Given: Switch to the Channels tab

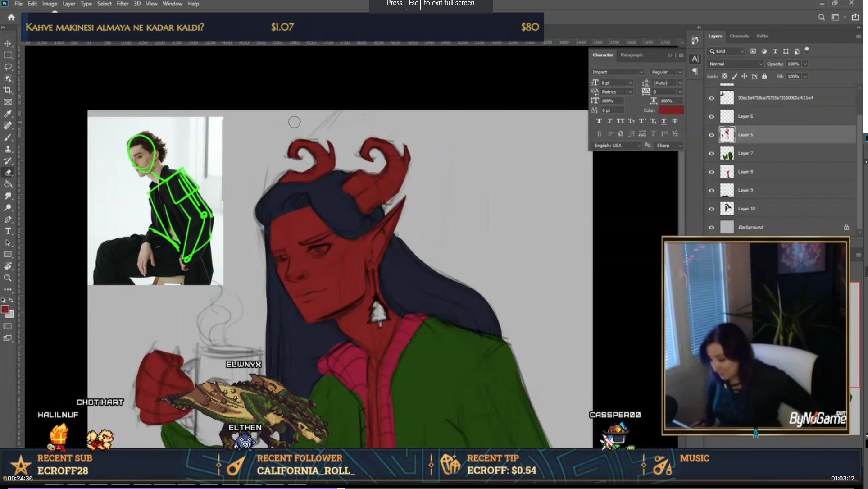Looking at the screenshot, I should coord(739,36).
